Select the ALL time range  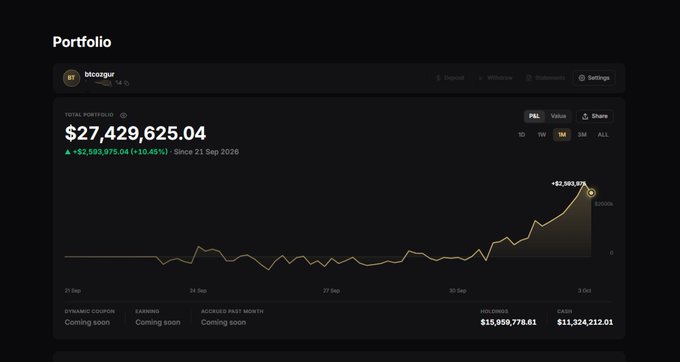[603, 135]
